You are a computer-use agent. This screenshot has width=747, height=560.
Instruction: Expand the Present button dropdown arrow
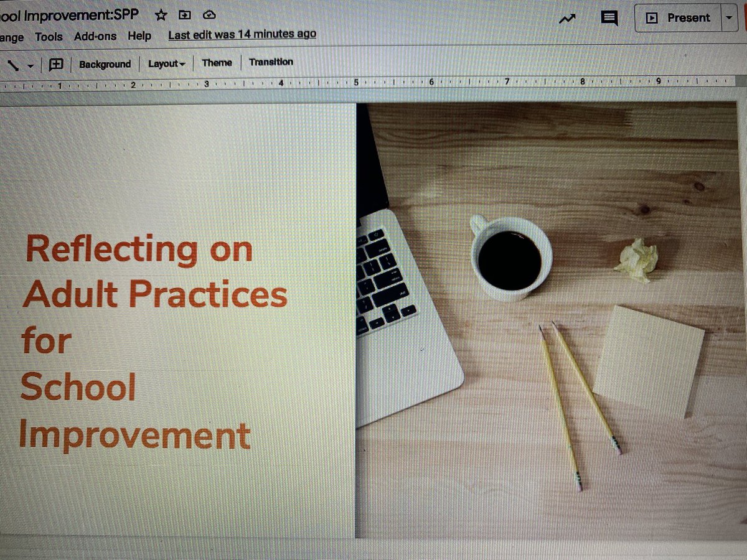click(x=729, y=18)
